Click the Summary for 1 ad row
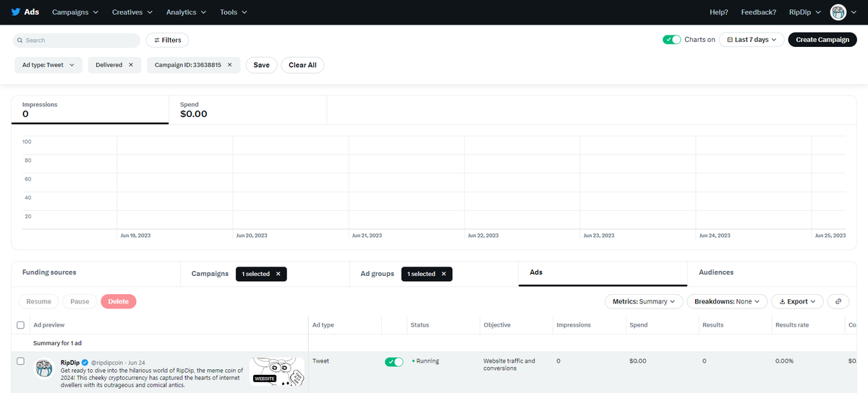The image size is (868, 393). 58,343
